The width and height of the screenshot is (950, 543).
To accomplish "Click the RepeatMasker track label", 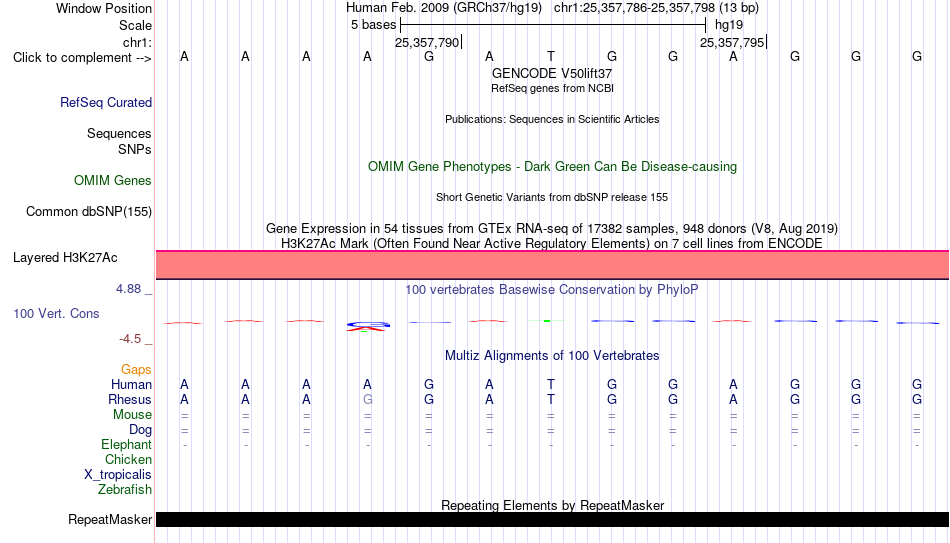I will [110, 519].
